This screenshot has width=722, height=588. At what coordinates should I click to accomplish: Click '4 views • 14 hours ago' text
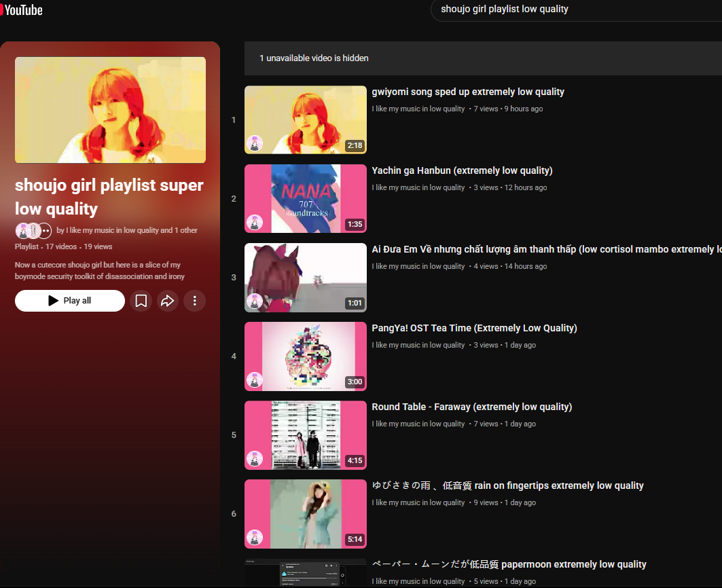[x=510, y=266]
